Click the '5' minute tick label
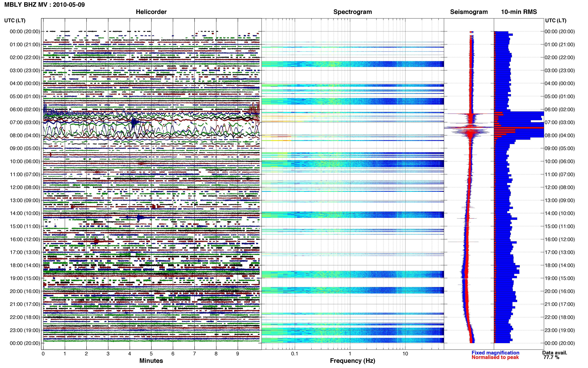This screenshot has width=588, height=368. coord(151,354)
